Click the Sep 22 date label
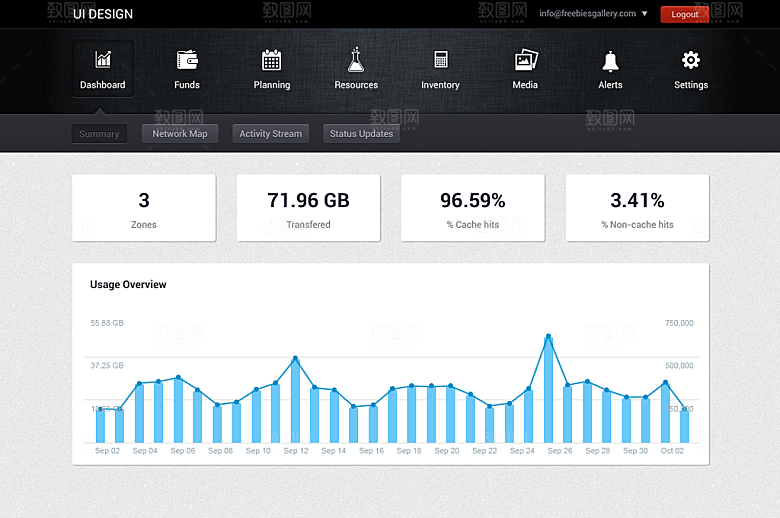This screenshot has height=518, width=780. [x=485, y=451]
